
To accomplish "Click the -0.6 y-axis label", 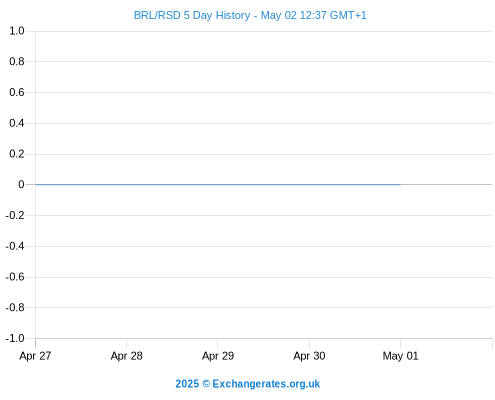I will 15,277.
